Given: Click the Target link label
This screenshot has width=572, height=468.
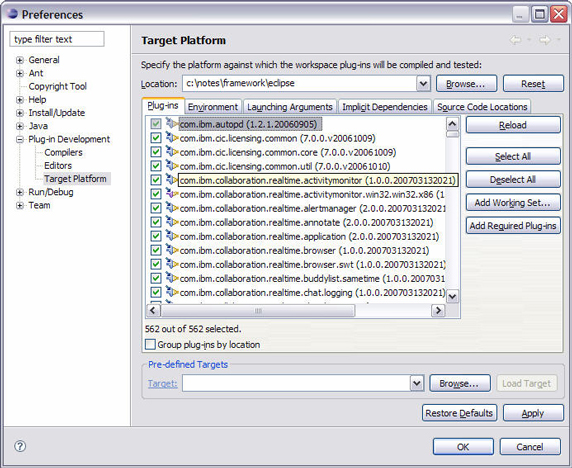Looking at the screenshot, I should [163, 384].
